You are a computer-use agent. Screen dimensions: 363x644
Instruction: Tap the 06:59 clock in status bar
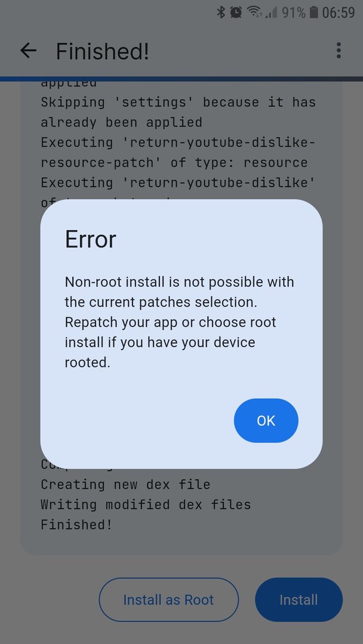pyautogui.click(x=339, y=13)
